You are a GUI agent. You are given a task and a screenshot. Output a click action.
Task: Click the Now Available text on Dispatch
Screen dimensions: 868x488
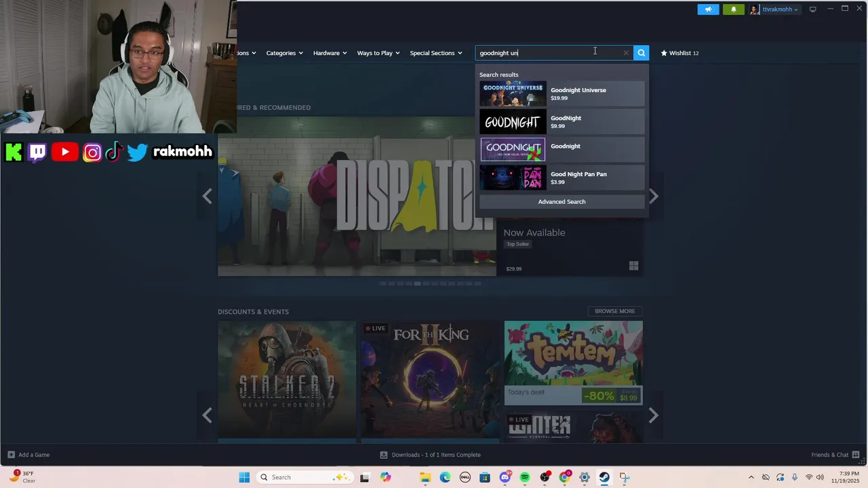tap(534, 232)
